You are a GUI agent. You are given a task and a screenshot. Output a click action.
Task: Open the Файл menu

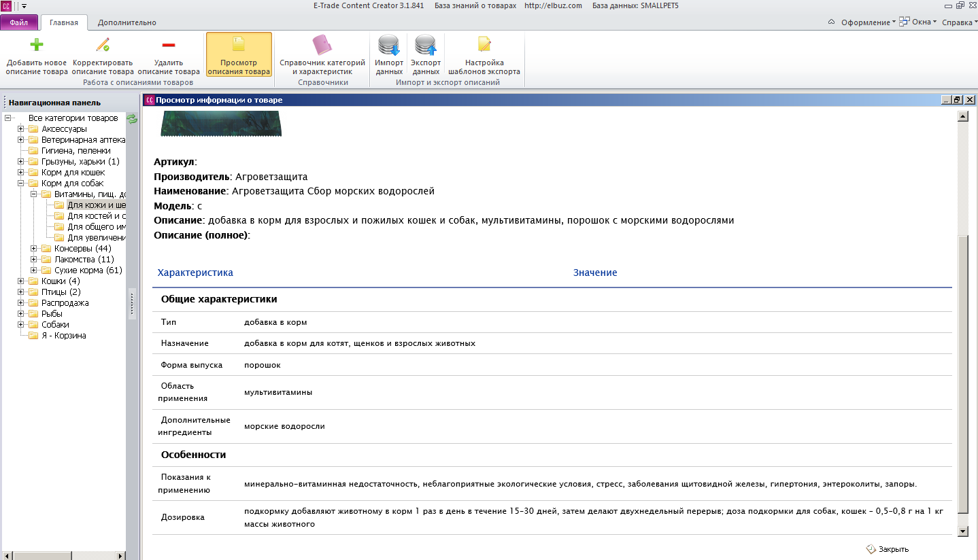pos(19,22)
